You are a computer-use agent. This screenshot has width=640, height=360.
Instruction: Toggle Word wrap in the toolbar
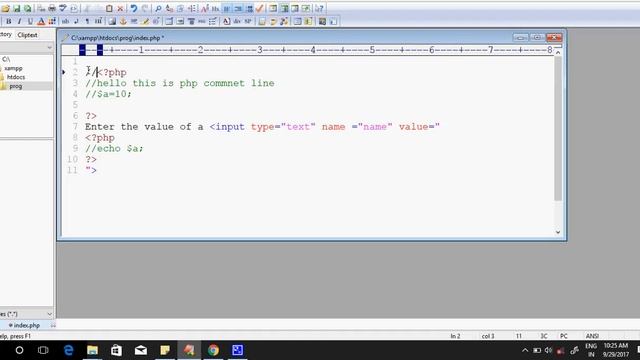[x=227, y=8]
